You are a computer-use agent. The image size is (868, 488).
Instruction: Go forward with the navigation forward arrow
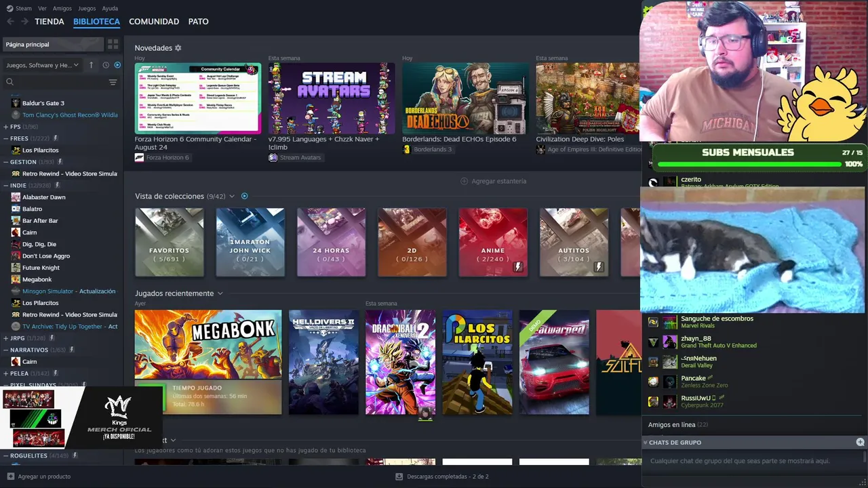coord(24,22)
